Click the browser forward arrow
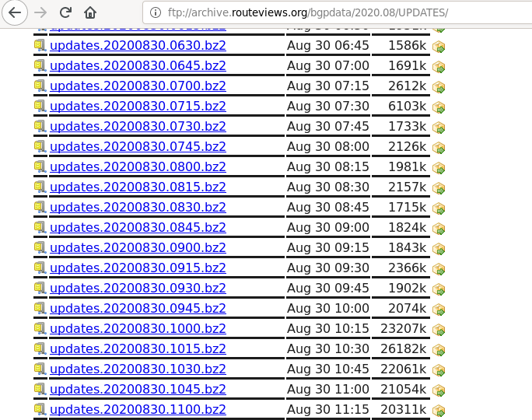 click(x=40, y=12)
